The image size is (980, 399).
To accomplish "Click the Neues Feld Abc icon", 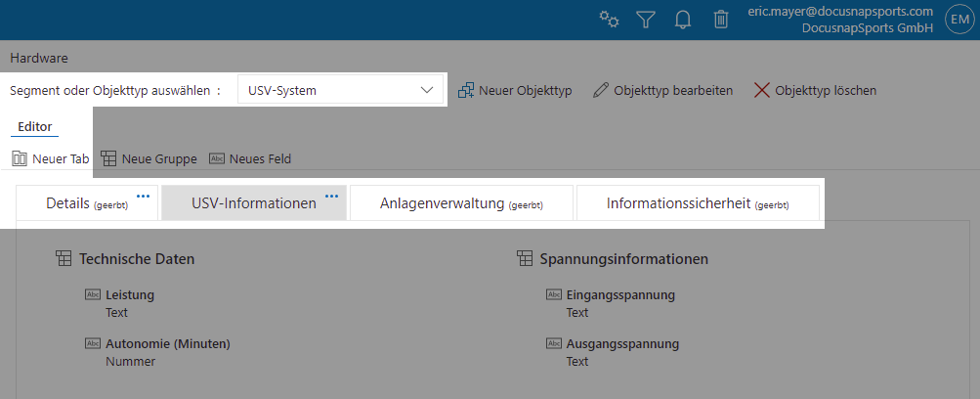I will (217, 158).
